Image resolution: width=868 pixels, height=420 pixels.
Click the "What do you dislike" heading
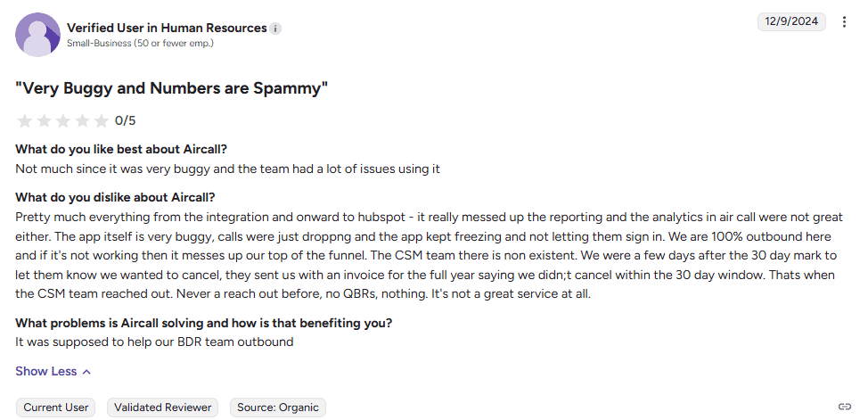click(x=116, y=197)
